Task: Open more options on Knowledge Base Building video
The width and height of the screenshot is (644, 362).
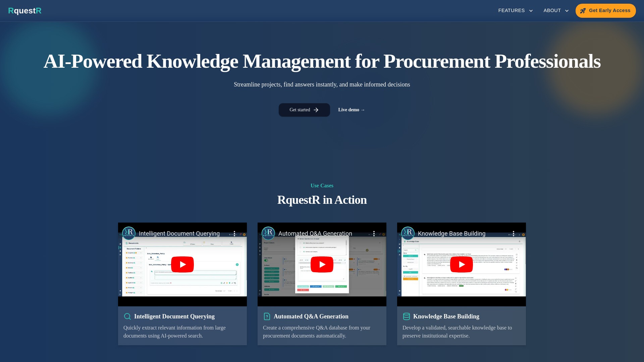Action: click(x=514, y=234)
